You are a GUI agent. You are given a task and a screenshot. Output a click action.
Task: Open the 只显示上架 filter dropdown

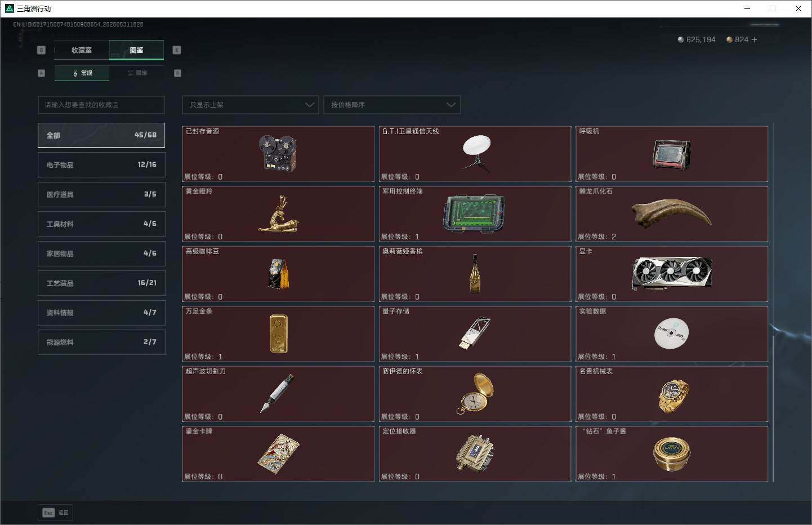251,105
